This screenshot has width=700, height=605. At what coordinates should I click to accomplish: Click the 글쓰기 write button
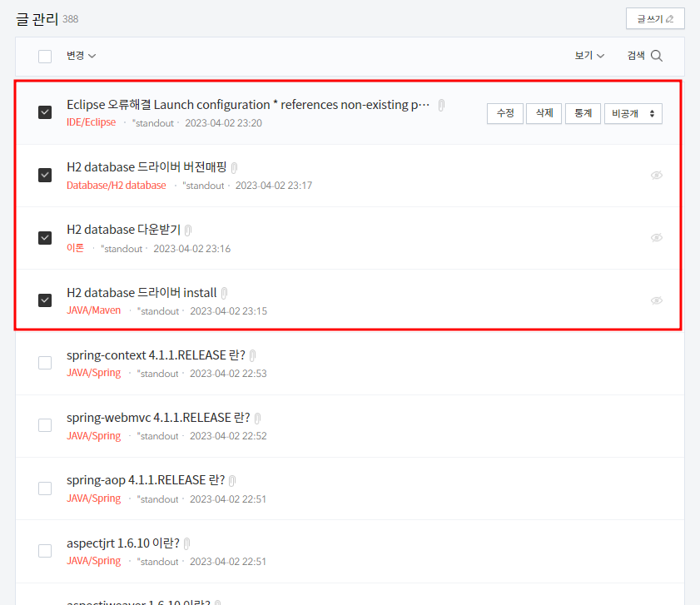pos(655,19)
